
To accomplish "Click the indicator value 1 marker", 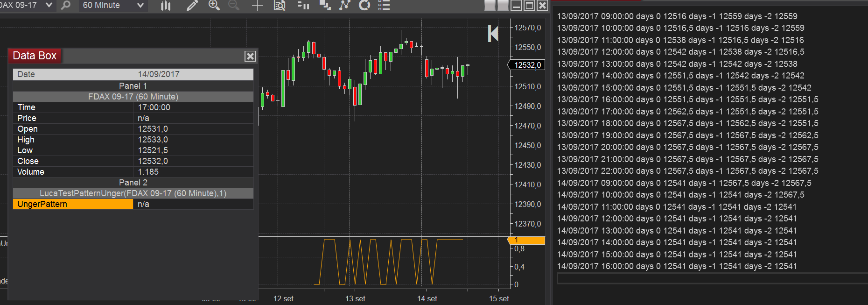I will (526, 240).
